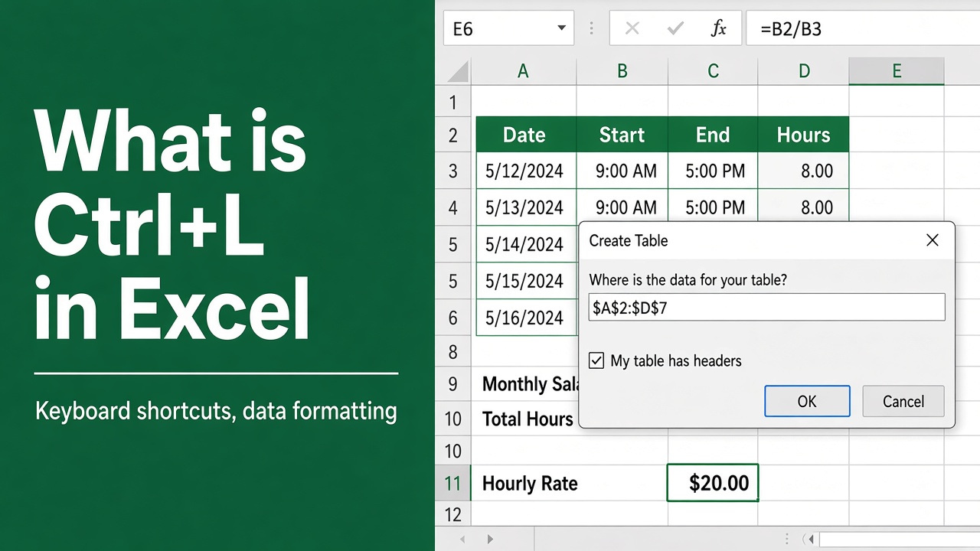
Task: Click the horizontal scrollbar track
Action: 900,540
